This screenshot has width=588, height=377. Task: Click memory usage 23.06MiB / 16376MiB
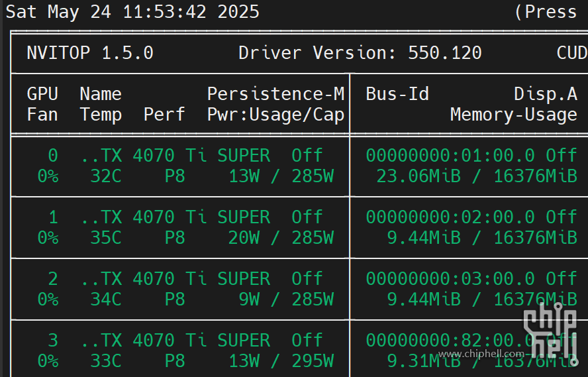[x=477, y=176]
